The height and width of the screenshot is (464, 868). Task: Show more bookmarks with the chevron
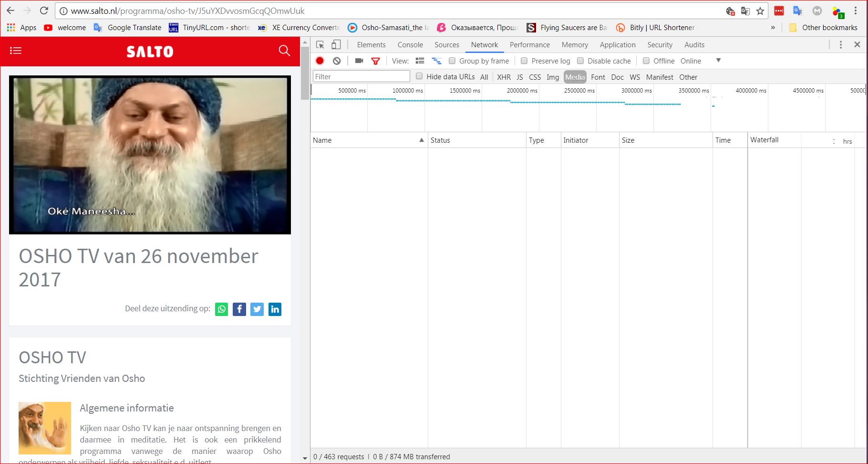(773, 28)
